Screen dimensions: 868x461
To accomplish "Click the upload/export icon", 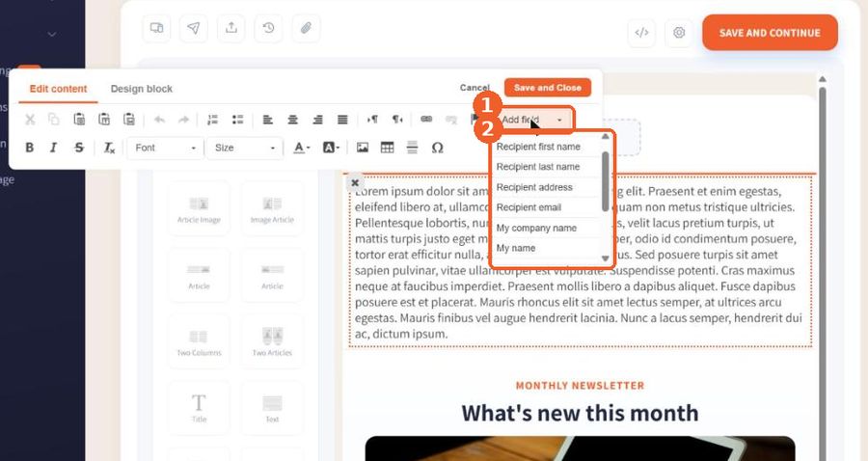I will (231, 28).
